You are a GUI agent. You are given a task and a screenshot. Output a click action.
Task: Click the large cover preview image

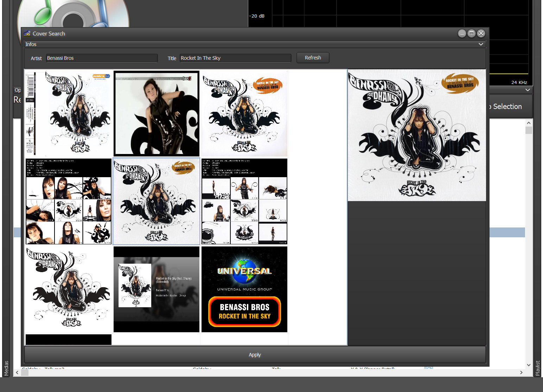(x=417, y=135)
